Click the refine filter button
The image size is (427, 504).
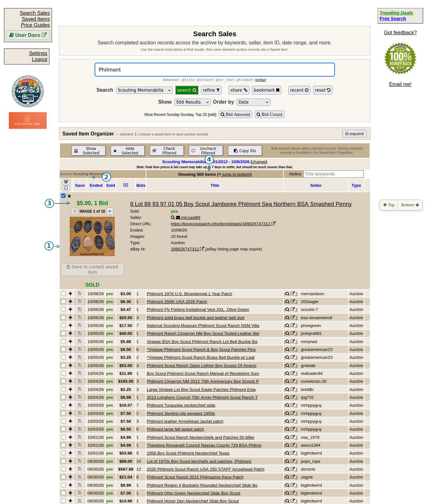tap(211, 90)
